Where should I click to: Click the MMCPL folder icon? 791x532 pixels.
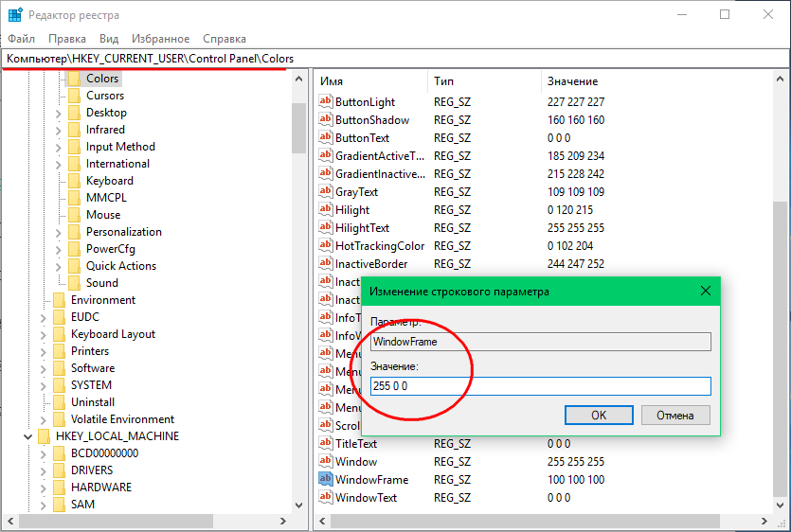pos(74,198)
